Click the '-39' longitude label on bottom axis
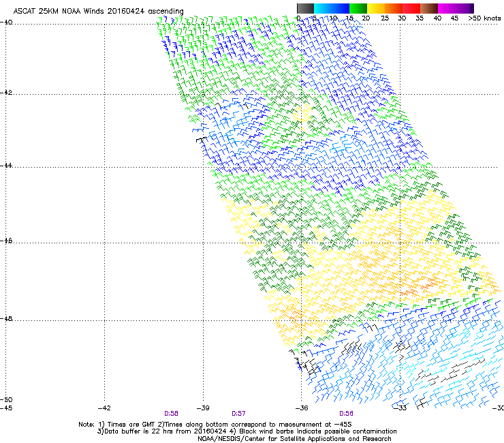The image size is (504, 443). (x=203, y=408)
